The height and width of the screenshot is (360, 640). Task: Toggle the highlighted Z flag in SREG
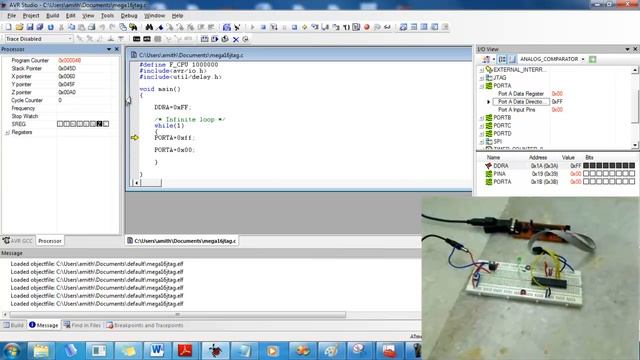click(99, 124)
